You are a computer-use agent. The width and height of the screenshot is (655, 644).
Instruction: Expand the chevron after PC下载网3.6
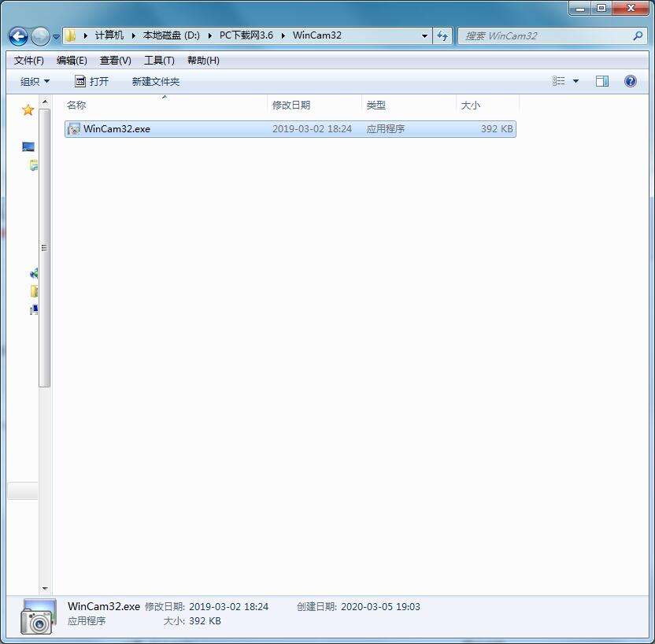click(283, 36)
